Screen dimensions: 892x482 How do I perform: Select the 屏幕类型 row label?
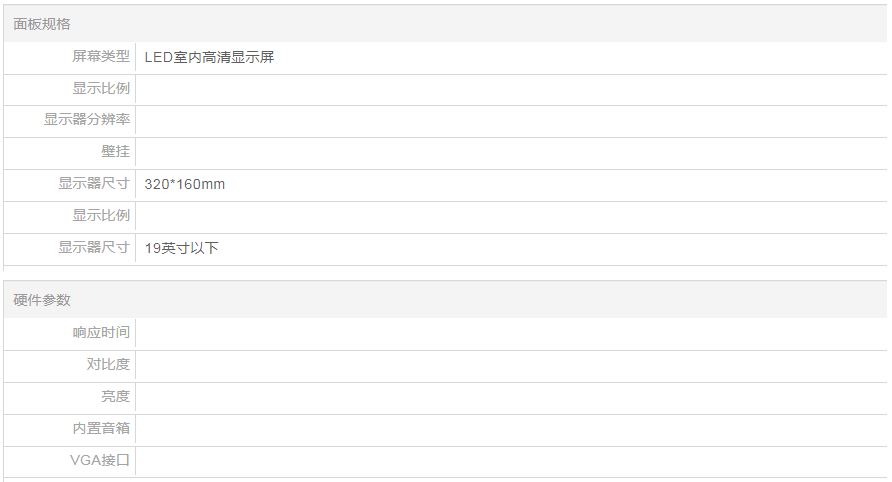point(100,57)
